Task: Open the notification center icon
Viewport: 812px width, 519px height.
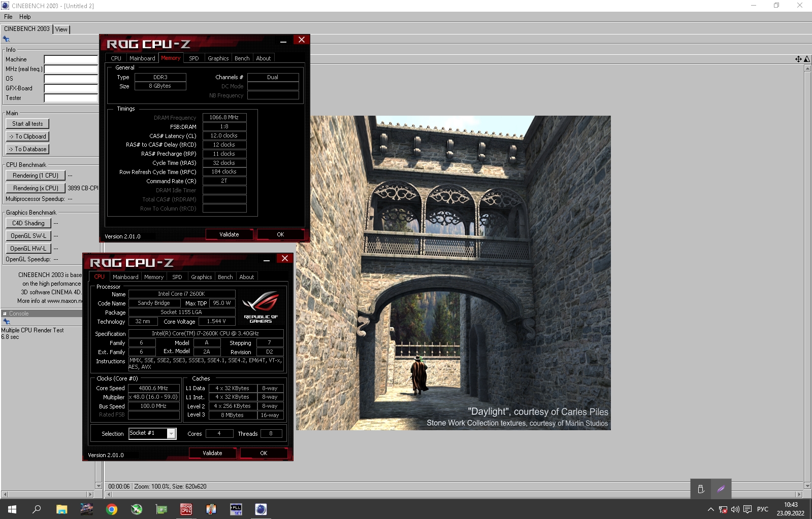Action: (x=747, y=509)
